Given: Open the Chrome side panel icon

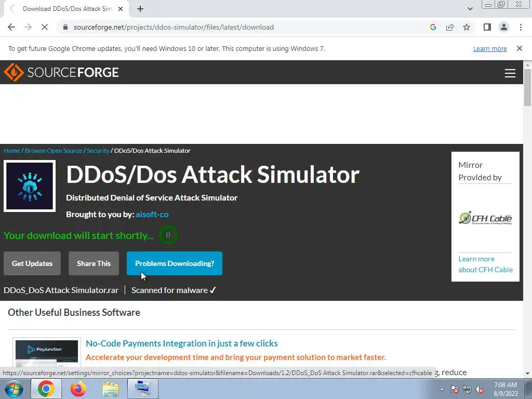Looking at the screenshot, I should click(487, 27).
